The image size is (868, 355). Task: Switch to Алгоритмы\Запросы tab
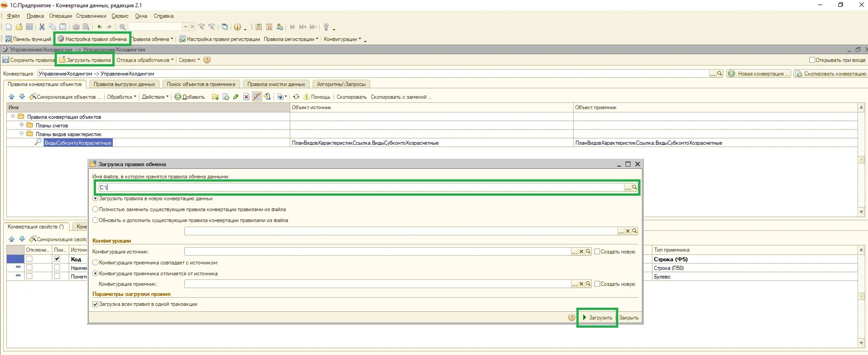(x=341, y=84)
